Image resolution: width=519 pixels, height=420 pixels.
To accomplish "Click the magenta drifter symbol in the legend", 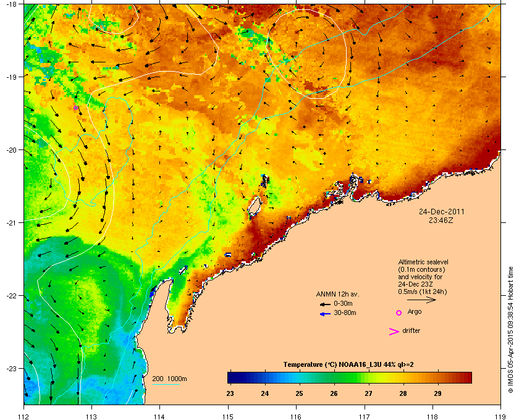I will pyautogui.click(x=394, y=332).
